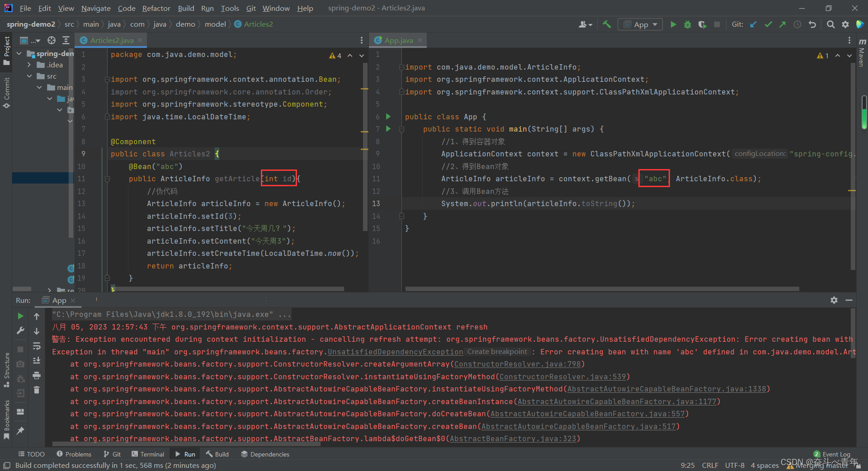Run App with coverage icon
This screenshot has height=471, width=868.
point(702,24)
